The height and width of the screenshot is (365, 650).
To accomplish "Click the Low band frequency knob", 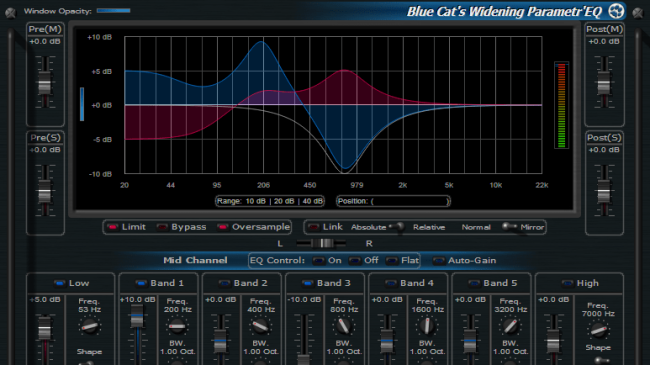I will [x=90, y=326].
